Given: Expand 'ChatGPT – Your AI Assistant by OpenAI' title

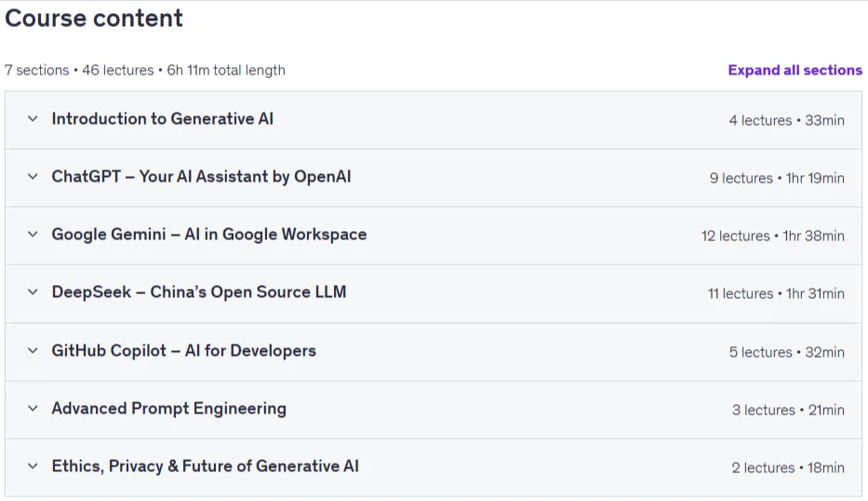Looking at the screenshot, I should pos(201,176).
